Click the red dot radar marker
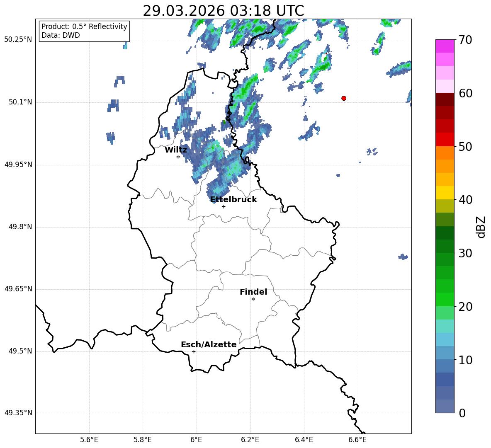The image size is (491, 448). coord(344,98)
